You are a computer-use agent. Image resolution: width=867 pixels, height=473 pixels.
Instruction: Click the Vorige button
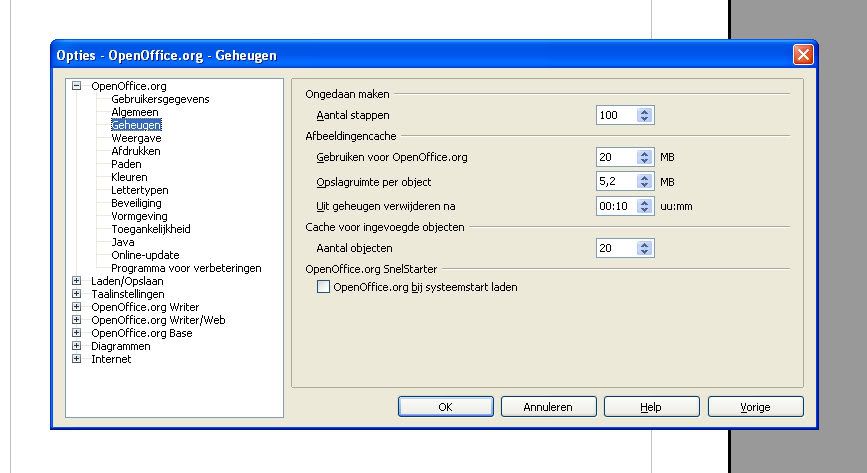pyautogui.click(x=755, y=407)
